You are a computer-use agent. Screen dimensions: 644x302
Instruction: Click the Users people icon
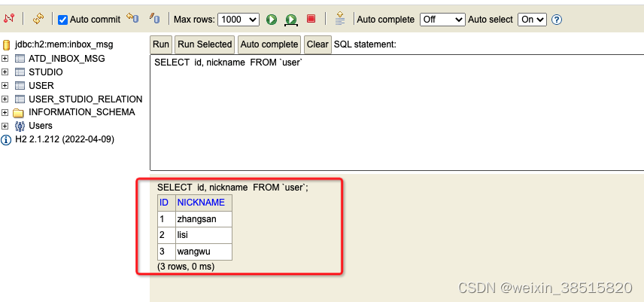coord(20,126)
